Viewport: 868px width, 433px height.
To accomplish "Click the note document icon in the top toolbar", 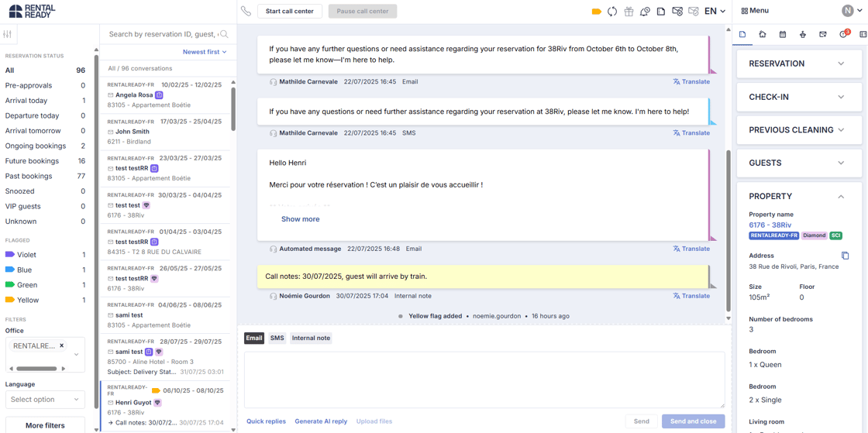I will 660,11.
